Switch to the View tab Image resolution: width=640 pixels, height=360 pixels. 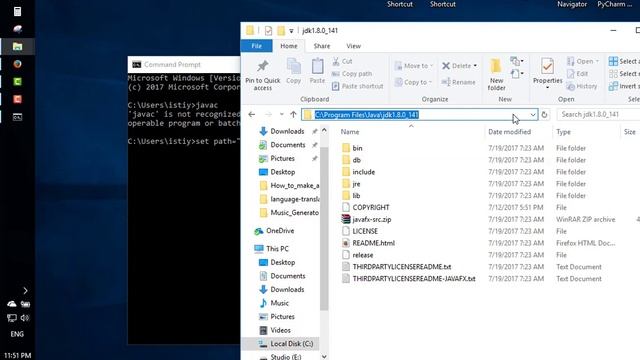click(x=353, y=46)
